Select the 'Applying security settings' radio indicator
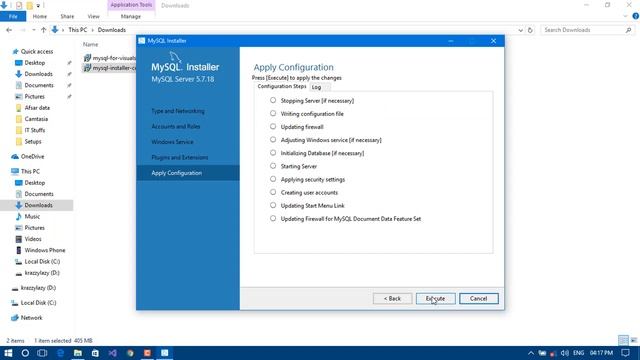 [273, 179]
